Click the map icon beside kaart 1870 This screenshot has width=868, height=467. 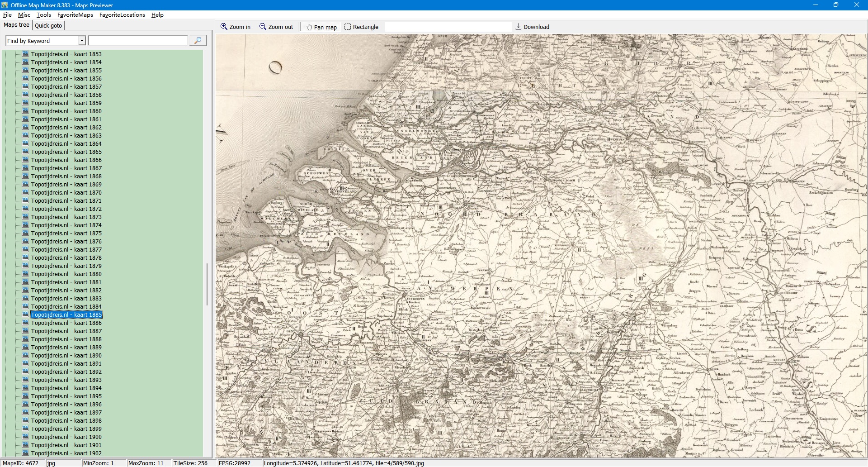(25, 192)
